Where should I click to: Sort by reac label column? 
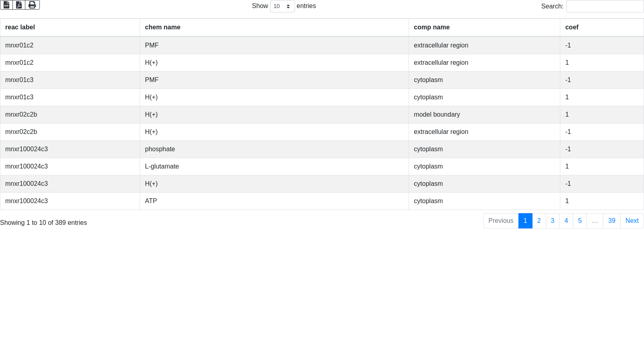pyautogui.click(x=20, y=27)
